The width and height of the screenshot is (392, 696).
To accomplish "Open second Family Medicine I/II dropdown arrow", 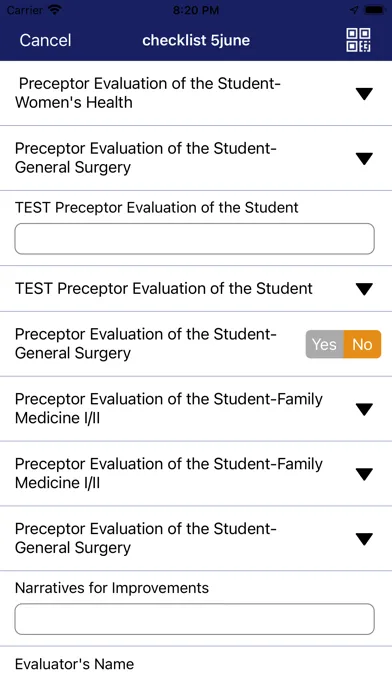I will [364, 474].
